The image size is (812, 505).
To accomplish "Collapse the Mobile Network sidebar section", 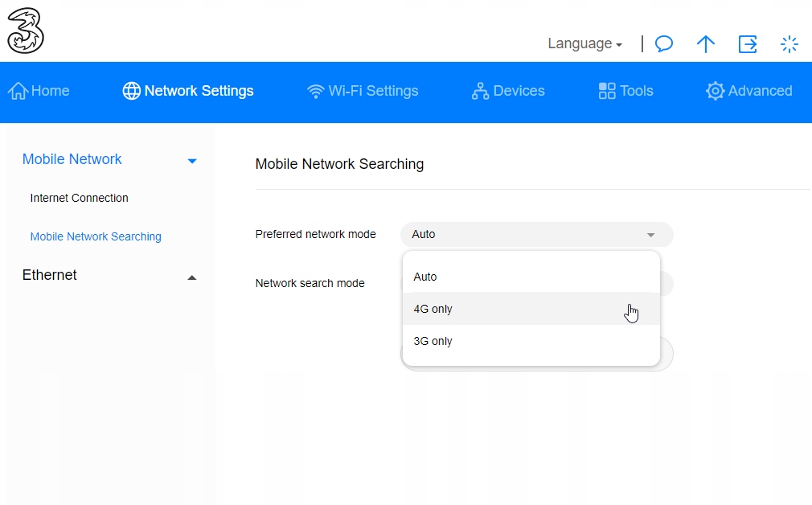I will (191, 160).
